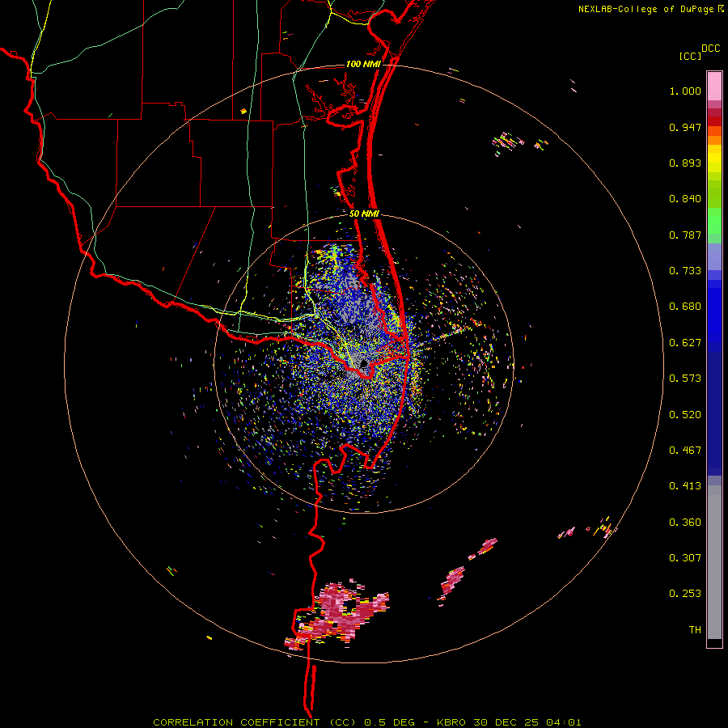Click the 0.947 color scale value
Image resolution: width=728 pixels, height=728 pixels.
pyautogui.click(x=685, y=127)
